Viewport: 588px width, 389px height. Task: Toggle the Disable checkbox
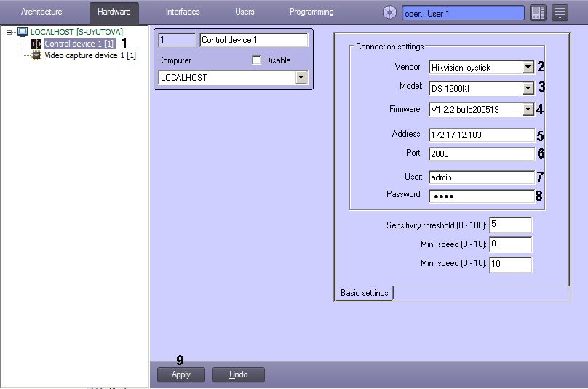tap(256, 60)
